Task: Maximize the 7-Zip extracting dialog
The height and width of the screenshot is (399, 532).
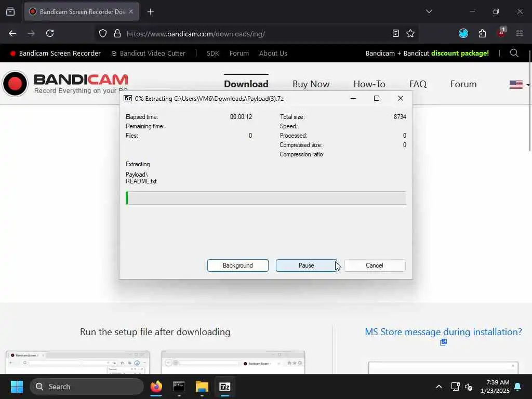Action: pyautogui.click(x=377, y=98)
